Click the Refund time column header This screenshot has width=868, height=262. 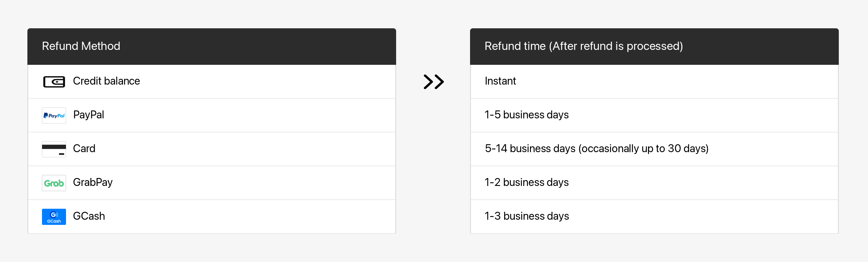(x=583, y=46)
